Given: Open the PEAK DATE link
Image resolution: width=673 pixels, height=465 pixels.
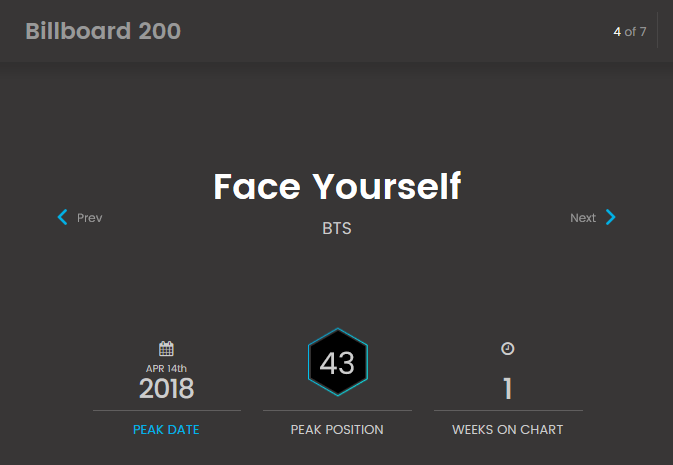Looking at the screenshot, I should [166, 430].
